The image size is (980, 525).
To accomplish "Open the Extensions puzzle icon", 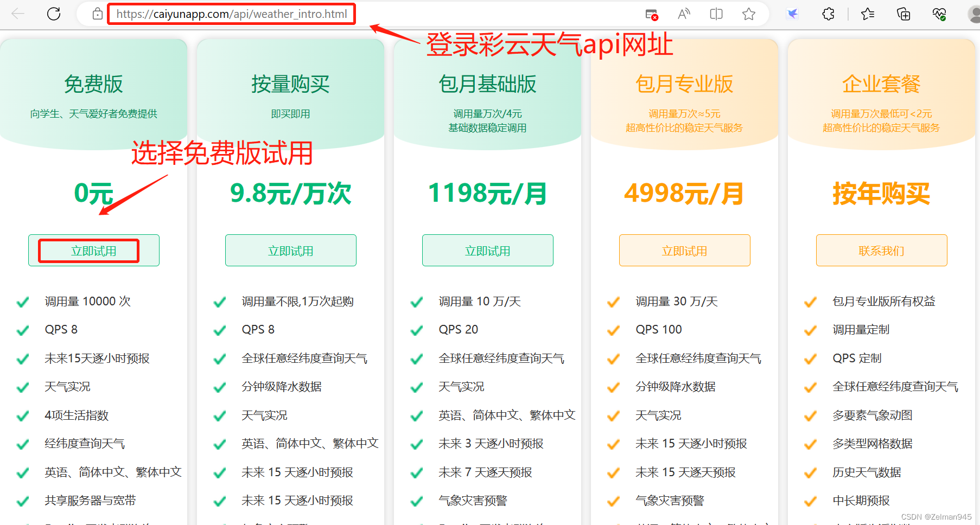I will tap(828, 14).
